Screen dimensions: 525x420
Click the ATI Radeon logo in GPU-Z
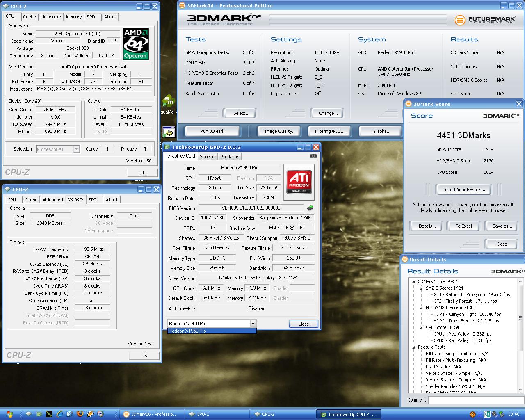click(x=299, y=182)
